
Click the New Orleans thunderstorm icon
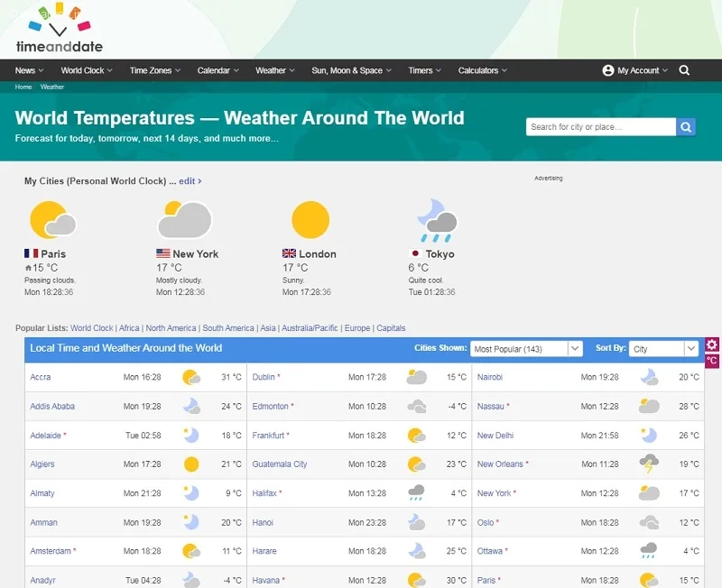click(x=649, y=464)
